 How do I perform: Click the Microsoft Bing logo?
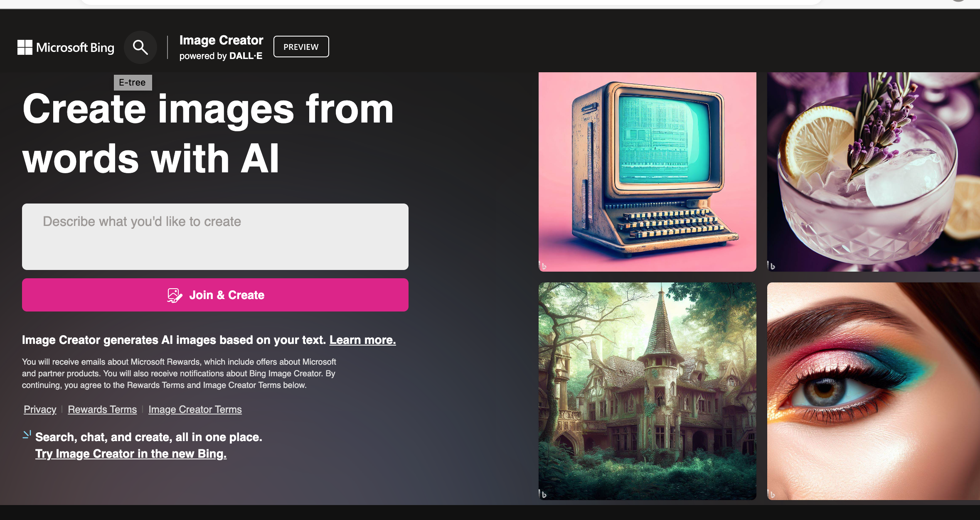pos(66,47)
